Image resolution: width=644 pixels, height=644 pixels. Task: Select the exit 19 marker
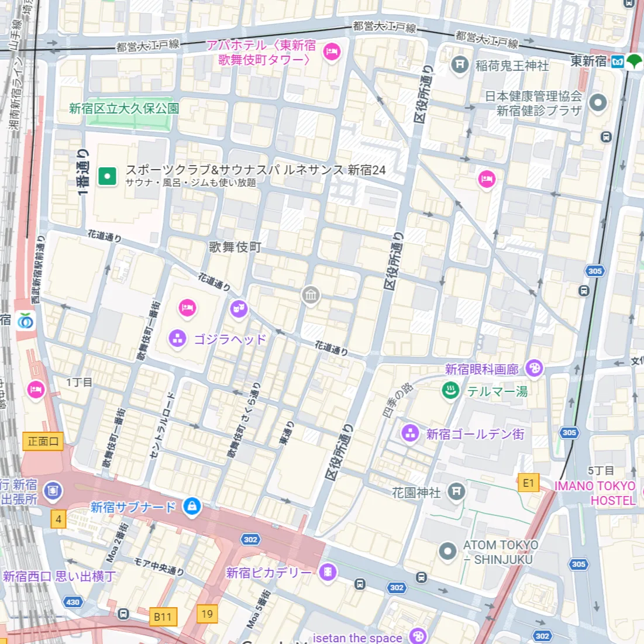point(207,614)
